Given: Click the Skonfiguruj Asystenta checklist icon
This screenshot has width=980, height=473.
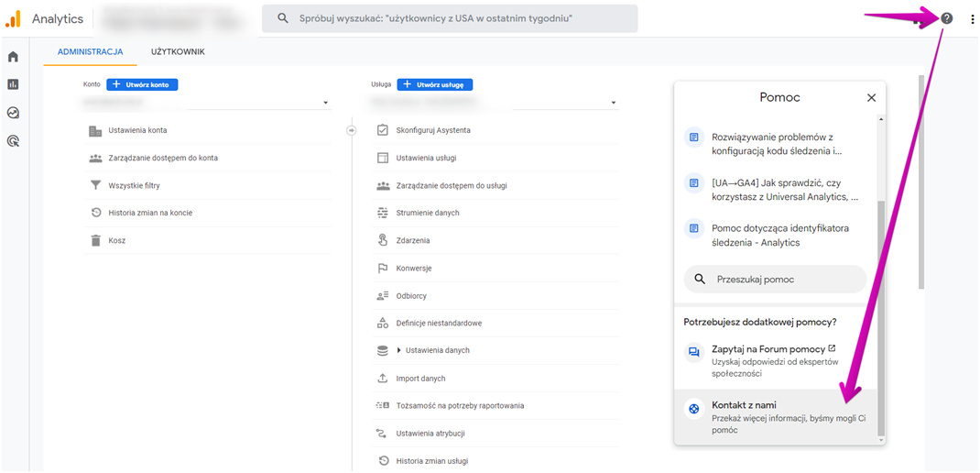Looking at the screenshot, I should (x=383, y=130).
